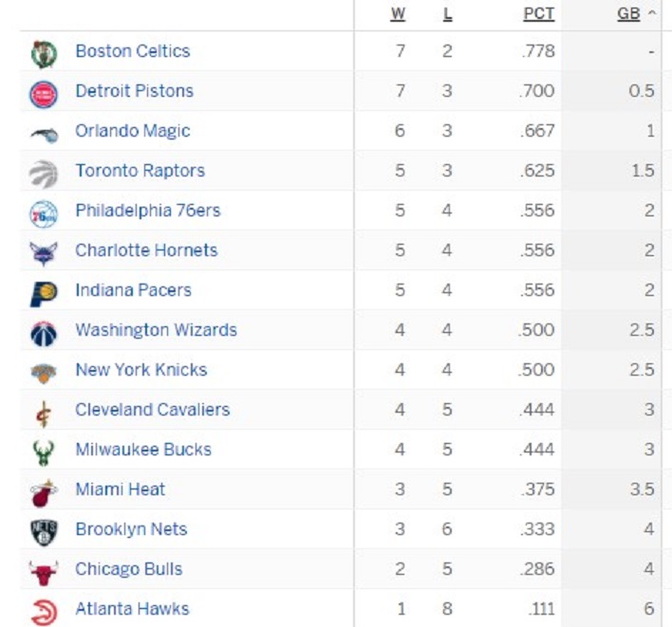Click the Charlotte Hornets logo

44,253
